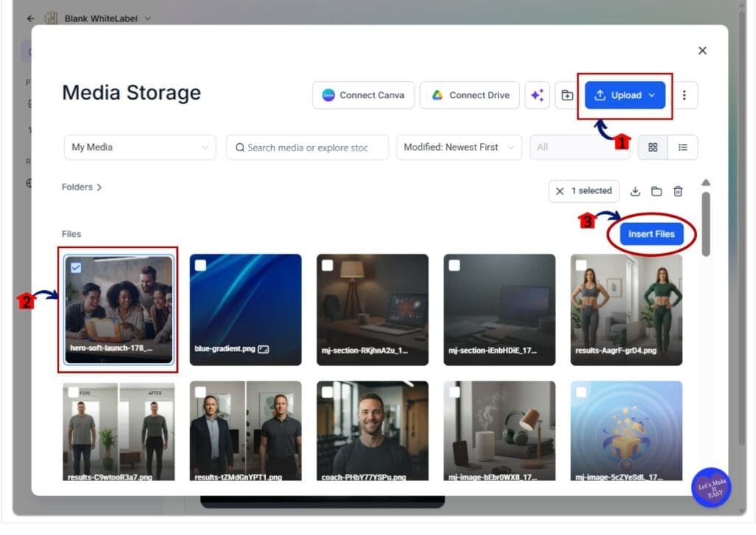Screen dimensions: 756x535
Task: Open the Let's Make It Easy chat bubble
Action: click(711, 487)
